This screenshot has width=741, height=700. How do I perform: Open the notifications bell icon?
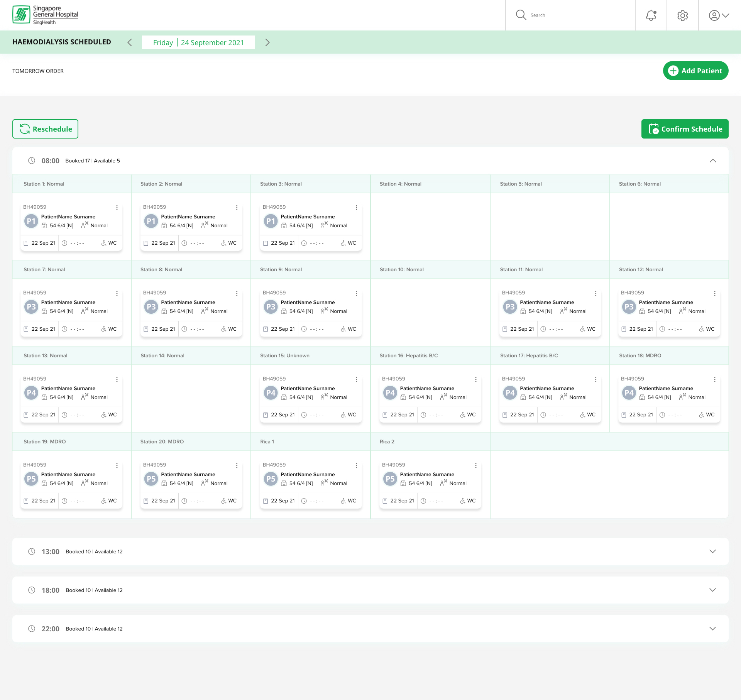[x=651, y=15]
